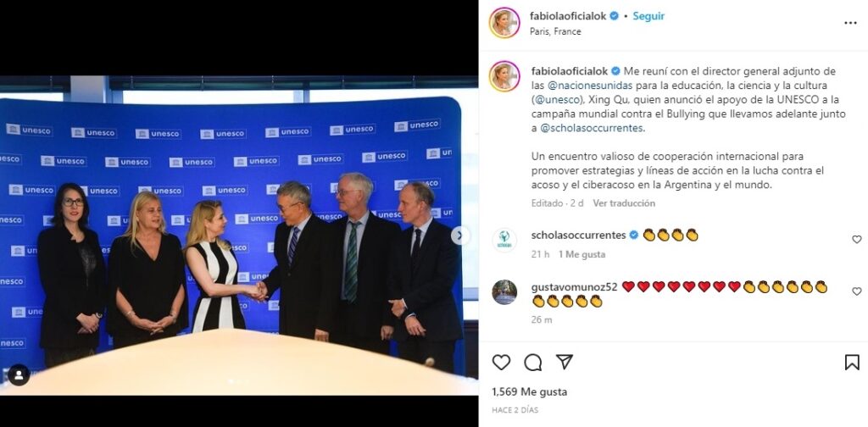The height and width of the screenshot is (427, 868).
Task: Open the Paris, France location link
Action: click(555, 31)
